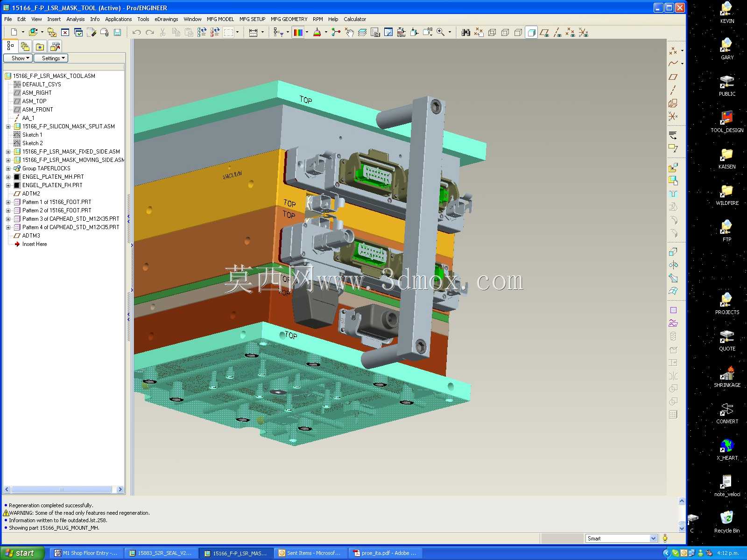Create a new file with toolbar icon

pos(14,32)
